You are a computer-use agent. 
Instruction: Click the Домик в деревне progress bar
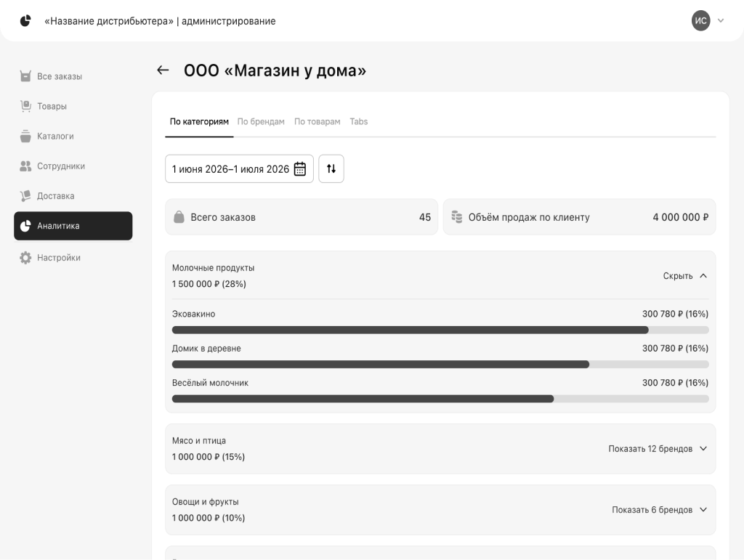[440, 364]
